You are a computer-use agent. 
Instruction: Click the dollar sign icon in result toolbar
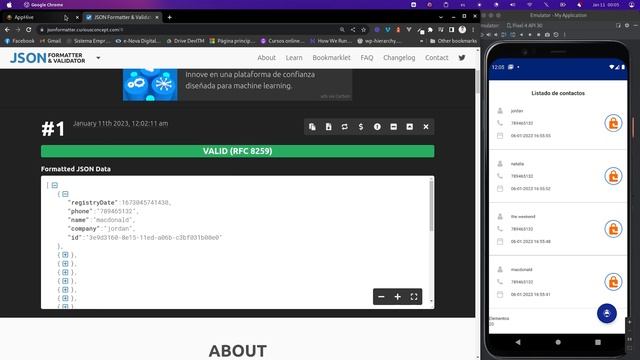(361, 127)
